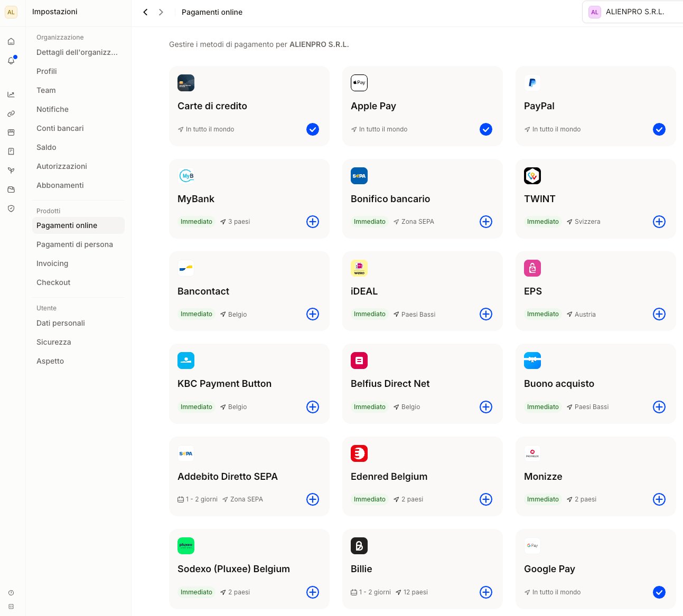Open notifications bell icon

point(11,61)
